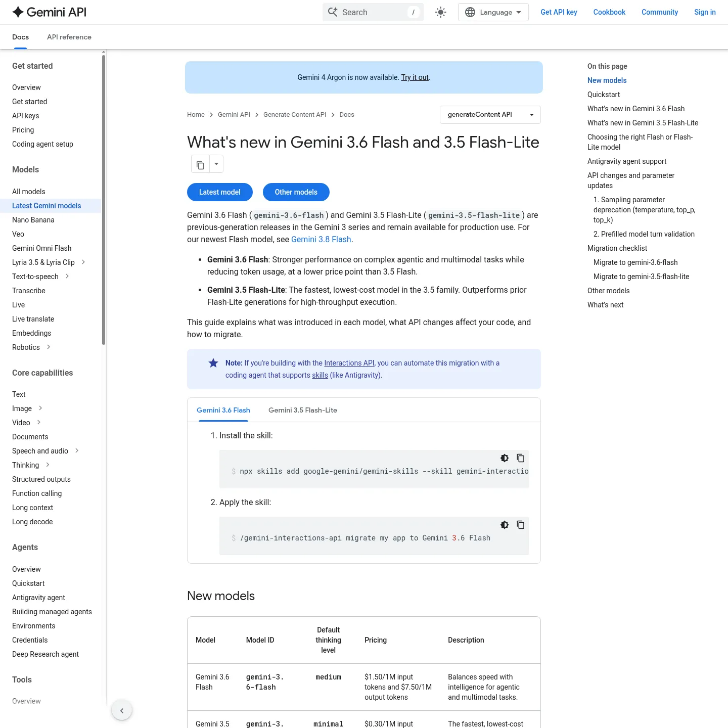728x728 pixels.
Task: Copy the migrate command code block
Action: 521,525
